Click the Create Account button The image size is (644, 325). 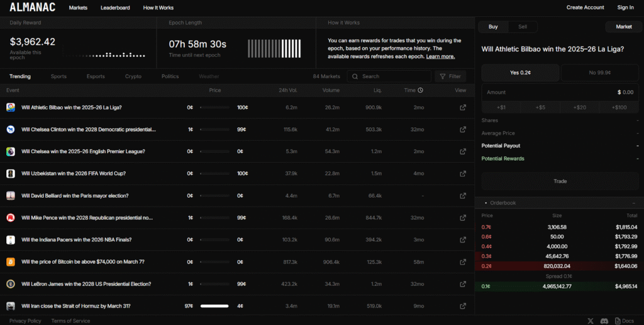585,8
